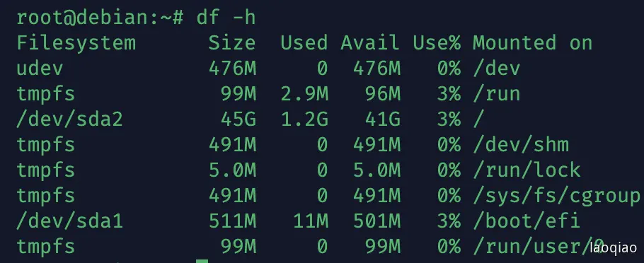Click the Use% column header
644x263 pixels.
[437, 43]
